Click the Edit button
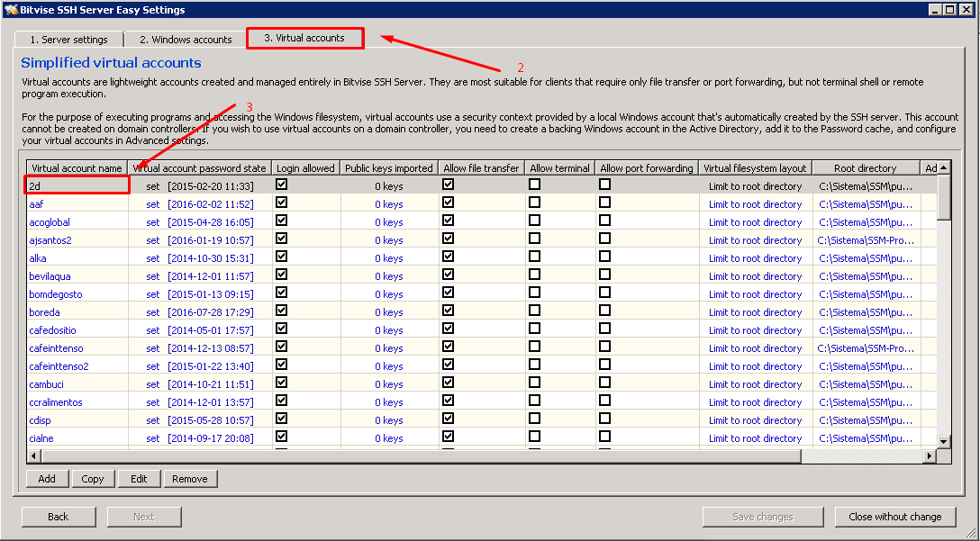The width and height of the screenshot is (980, 541). pos(139,479)
